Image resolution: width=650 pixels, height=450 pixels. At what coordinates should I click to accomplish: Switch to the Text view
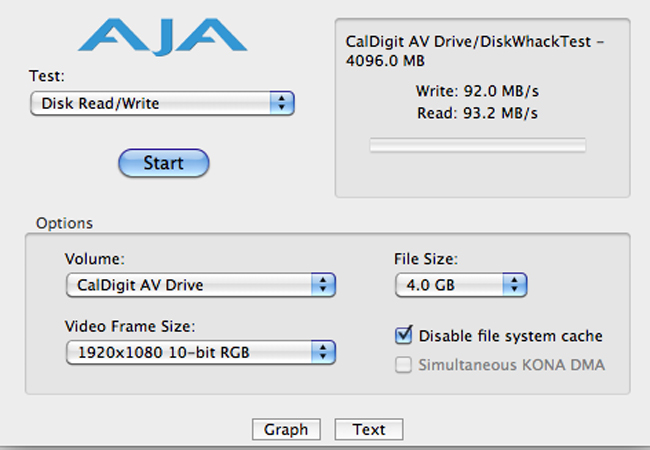pos(369,429)
